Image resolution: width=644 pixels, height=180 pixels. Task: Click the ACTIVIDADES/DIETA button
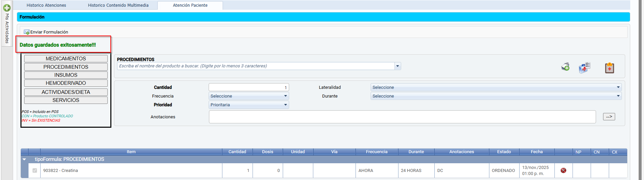(66, 92)
